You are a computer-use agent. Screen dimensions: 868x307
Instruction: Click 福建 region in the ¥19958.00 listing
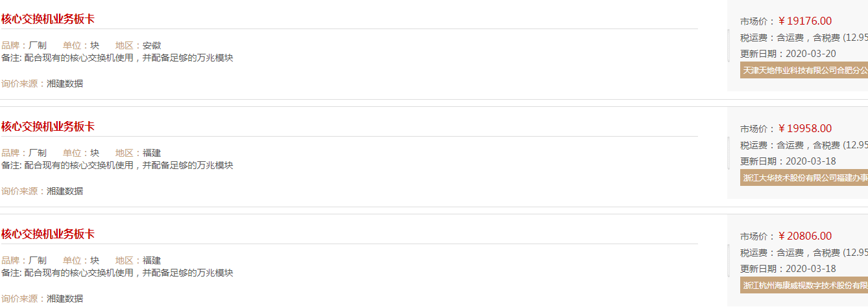click(x=152, y=153)
